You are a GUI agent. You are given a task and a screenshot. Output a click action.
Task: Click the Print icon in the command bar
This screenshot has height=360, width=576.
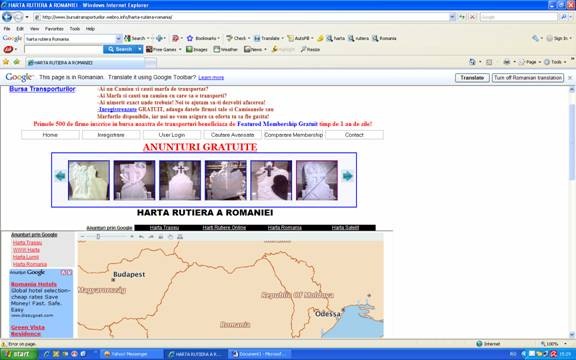pos(507,62)
